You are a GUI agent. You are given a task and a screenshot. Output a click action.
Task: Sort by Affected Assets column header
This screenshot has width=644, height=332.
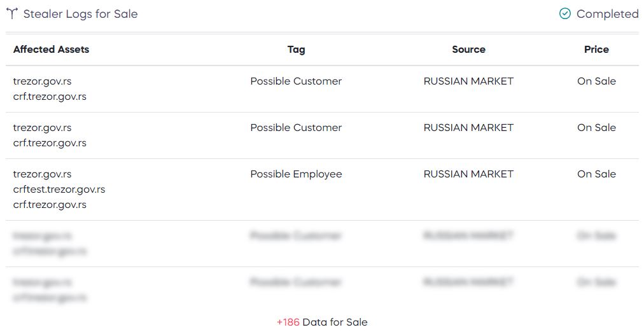coord(52,49)
